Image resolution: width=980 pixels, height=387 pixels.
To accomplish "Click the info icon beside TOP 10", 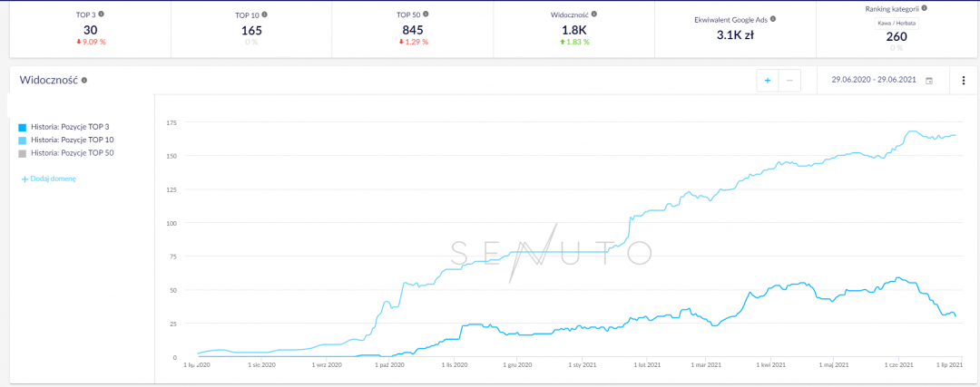I will click(x=267, y=15).
